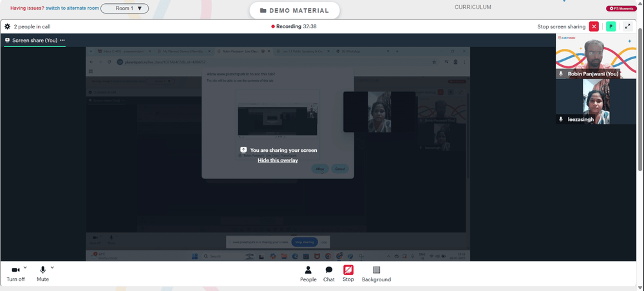The height and width of the screenshot is (291, 644).
Task: Click Stop sharing in the shared-screen banner
Action: pyautogui.click(x=305, y=242)
